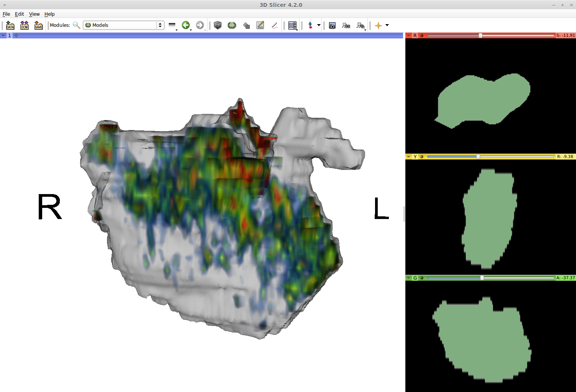Toggle pin on the Red slice view

409,35
